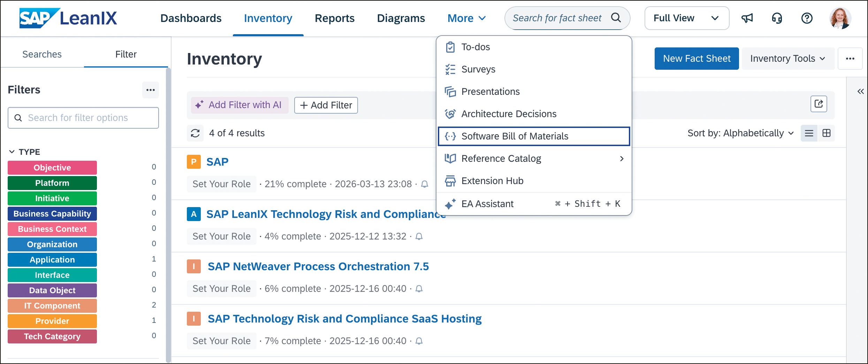
Task: Open Presentations menu entry
Action: point(534,92)
